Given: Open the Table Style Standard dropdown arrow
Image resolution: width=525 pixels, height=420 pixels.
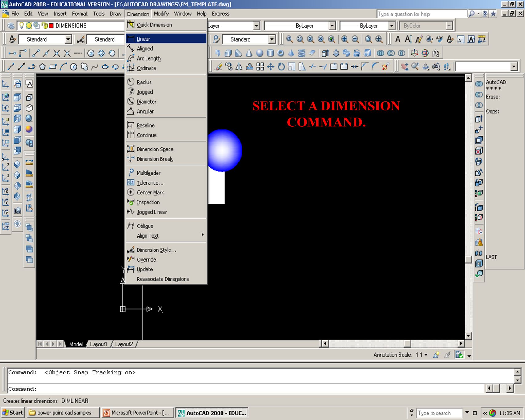Looking at the screenshot, I should click(272, 39).
